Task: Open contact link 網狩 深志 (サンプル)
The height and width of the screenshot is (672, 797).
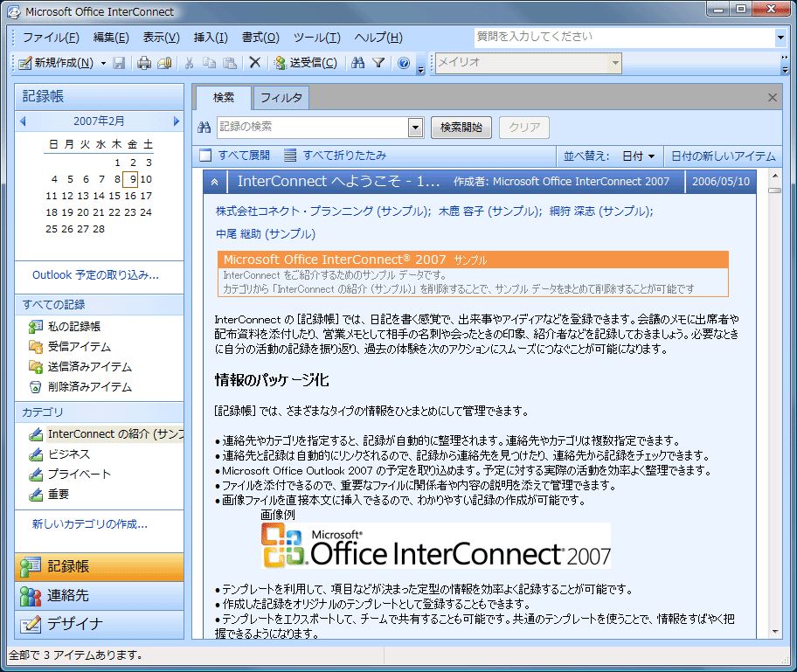Action: tap(601, 211)
